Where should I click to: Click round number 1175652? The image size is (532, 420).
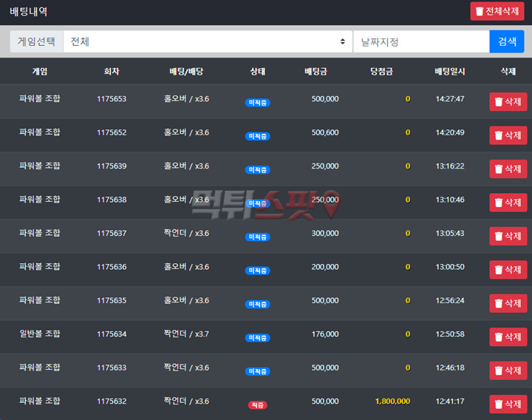[x=112, y=132]
